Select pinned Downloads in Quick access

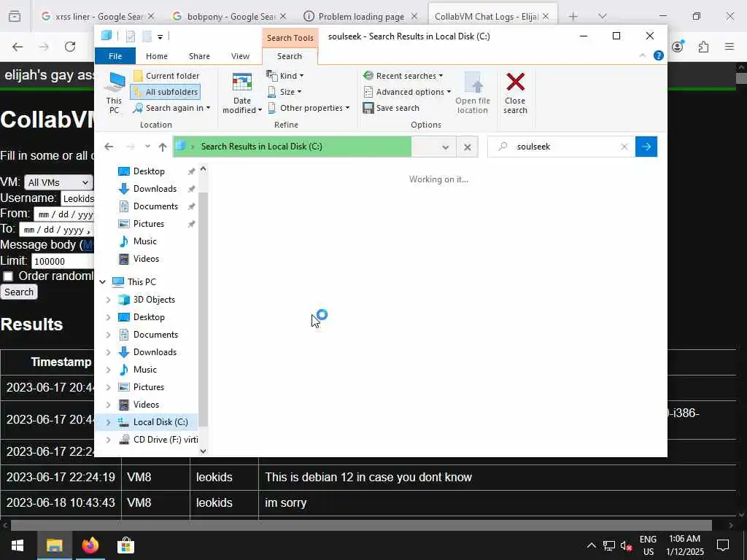click(155, 189)
